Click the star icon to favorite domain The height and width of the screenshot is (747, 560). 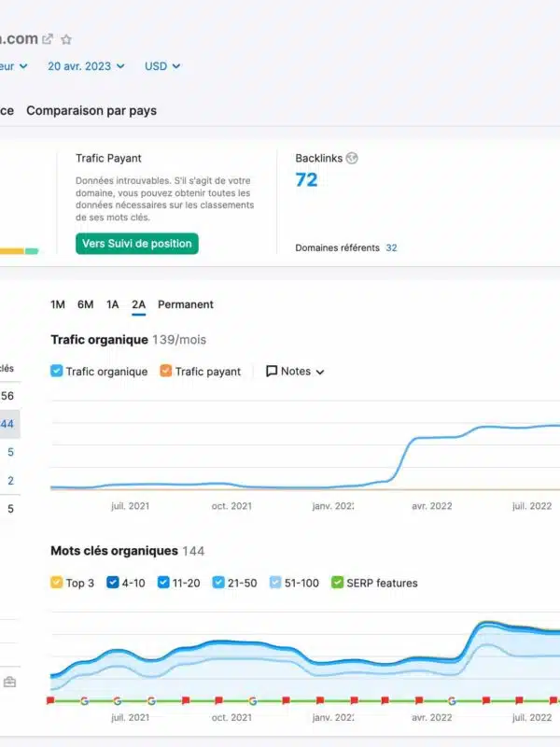click(x=66, y=40)
